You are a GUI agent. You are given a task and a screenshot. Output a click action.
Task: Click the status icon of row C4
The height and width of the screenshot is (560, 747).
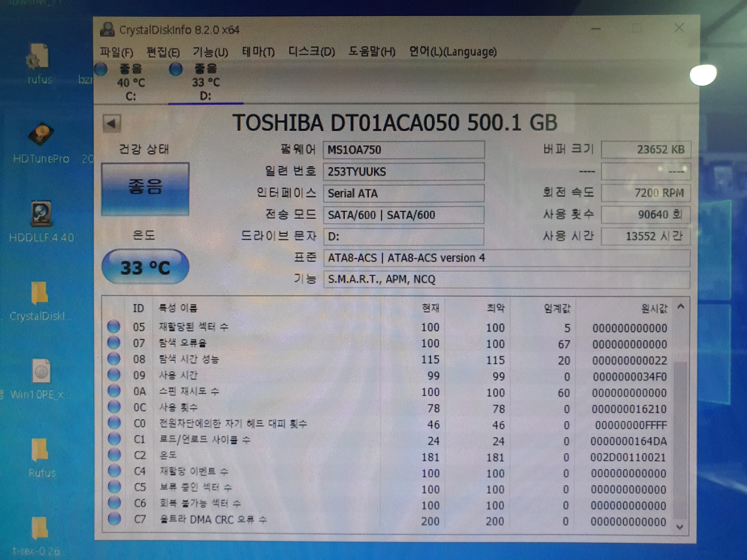[114, 471]
